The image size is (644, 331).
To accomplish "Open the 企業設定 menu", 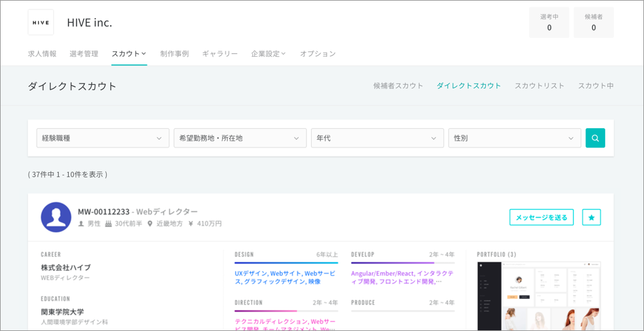I will coord(268,54).
